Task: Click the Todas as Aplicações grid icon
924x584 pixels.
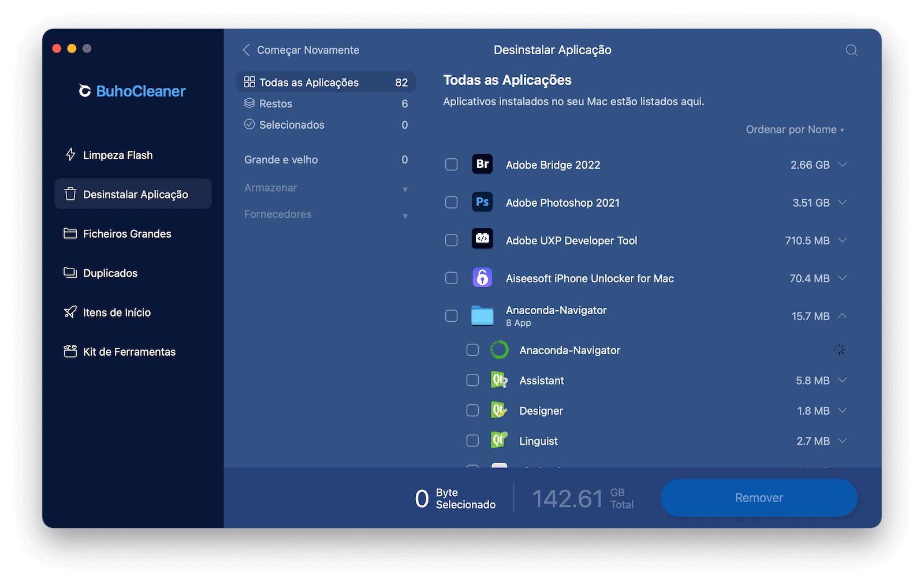Action: (249, 82)
